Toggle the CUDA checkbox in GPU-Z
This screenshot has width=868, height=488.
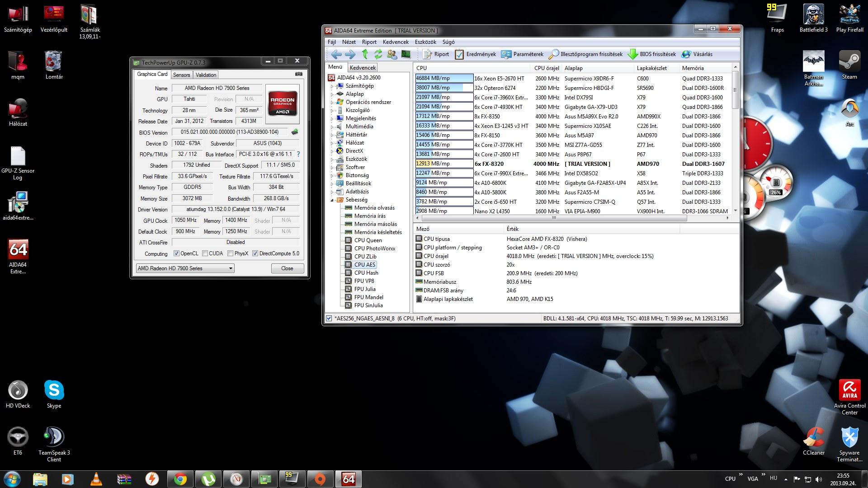pos(205,253)
